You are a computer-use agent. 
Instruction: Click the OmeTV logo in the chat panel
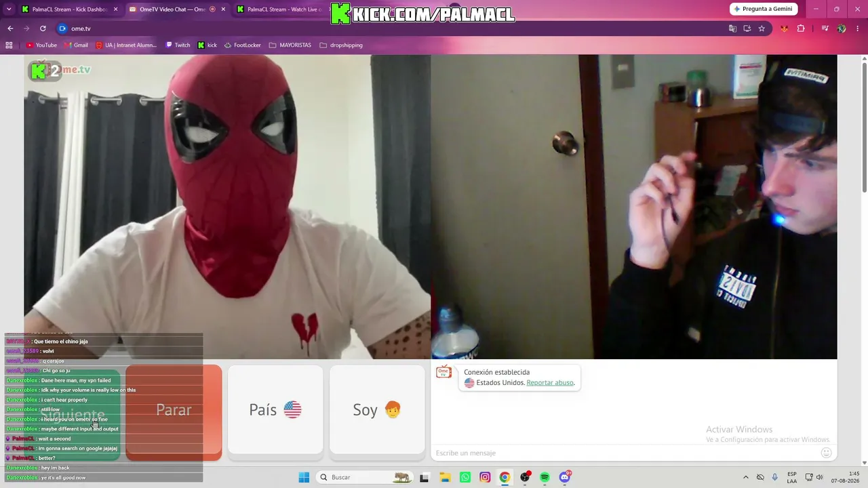point(443,372)
